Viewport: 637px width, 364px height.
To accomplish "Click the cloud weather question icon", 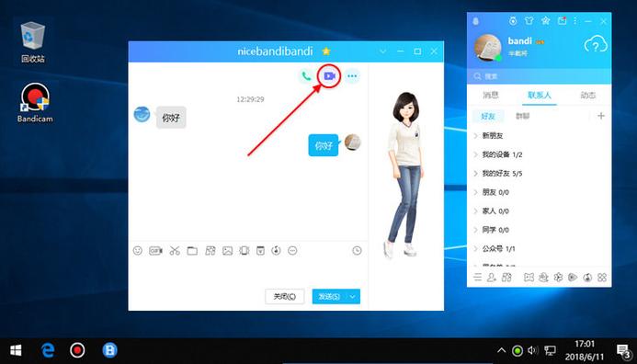I will 596,45.
